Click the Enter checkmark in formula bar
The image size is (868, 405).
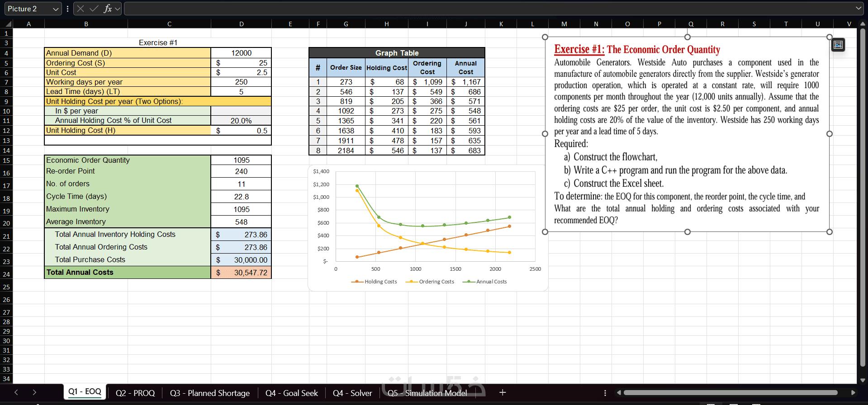pos(94,9)
